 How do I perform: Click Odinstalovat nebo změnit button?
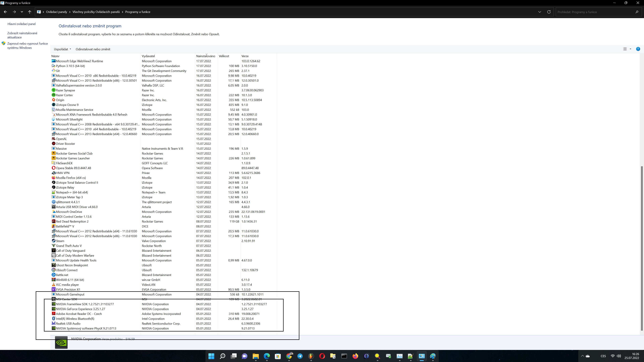pos(93,49)
